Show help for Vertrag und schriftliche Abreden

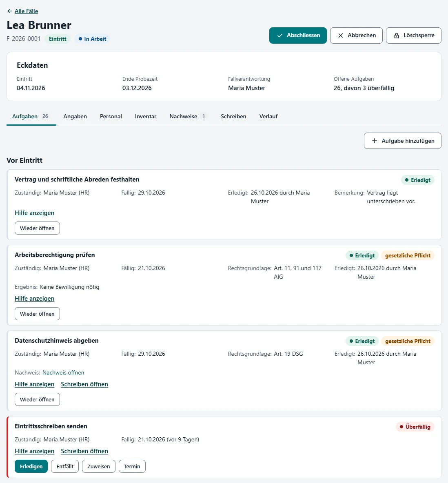point(35,213)
